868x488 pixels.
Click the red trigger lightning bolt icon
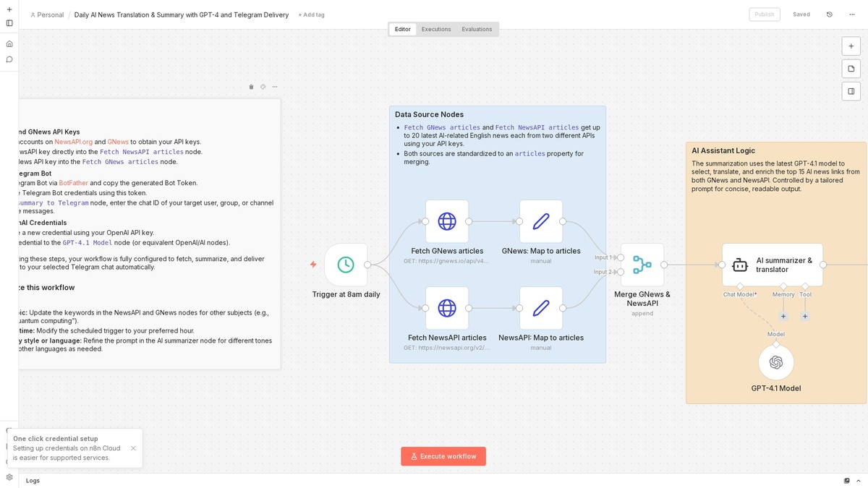tap(313, 265)
